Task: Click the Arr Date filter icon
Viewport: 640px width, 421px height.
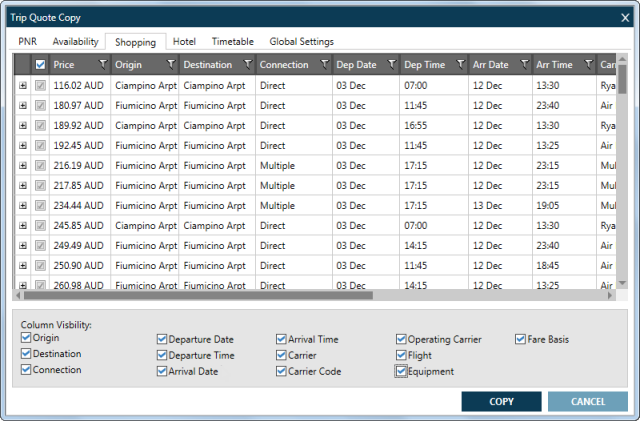Action: tap(524, 64)
